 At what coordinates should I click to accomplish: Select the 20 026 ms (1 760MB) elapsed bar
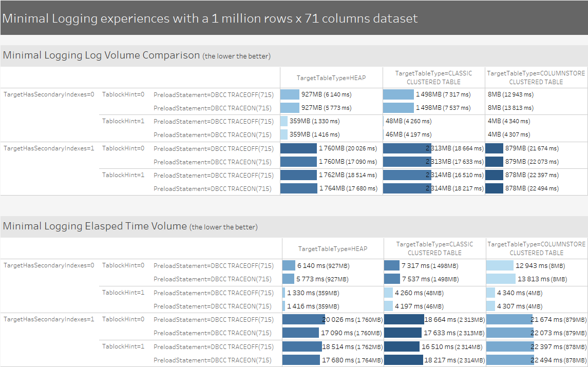click(x=304, y=319)
